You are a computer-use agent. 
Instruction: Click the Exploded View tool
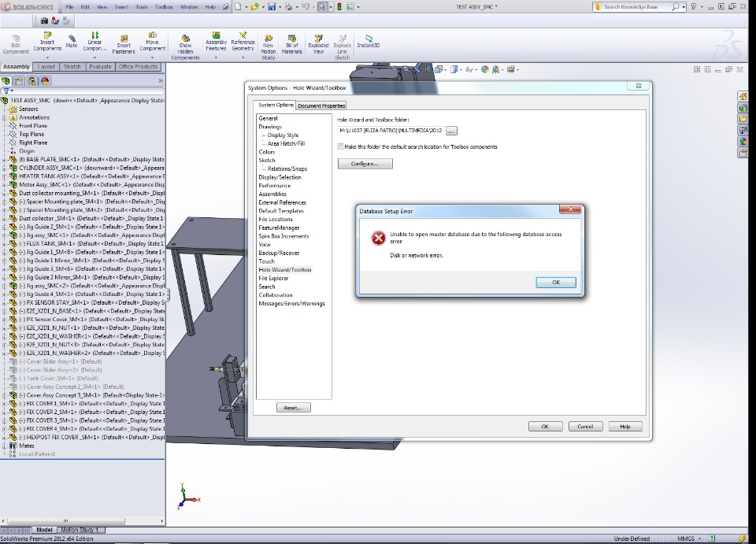click(318, 44)
